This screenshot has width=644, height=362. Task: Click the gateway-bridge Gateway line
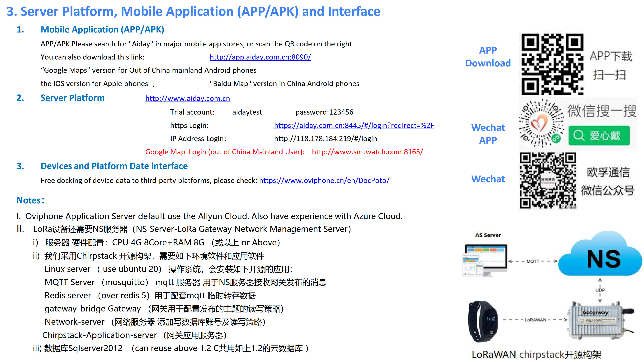pos(164,309)
